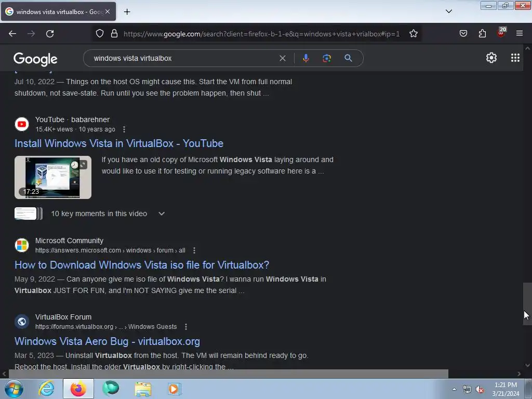This screenshot has height=399, width=532.
Task: Start voice search with microphone
Action: coord(305,58)
